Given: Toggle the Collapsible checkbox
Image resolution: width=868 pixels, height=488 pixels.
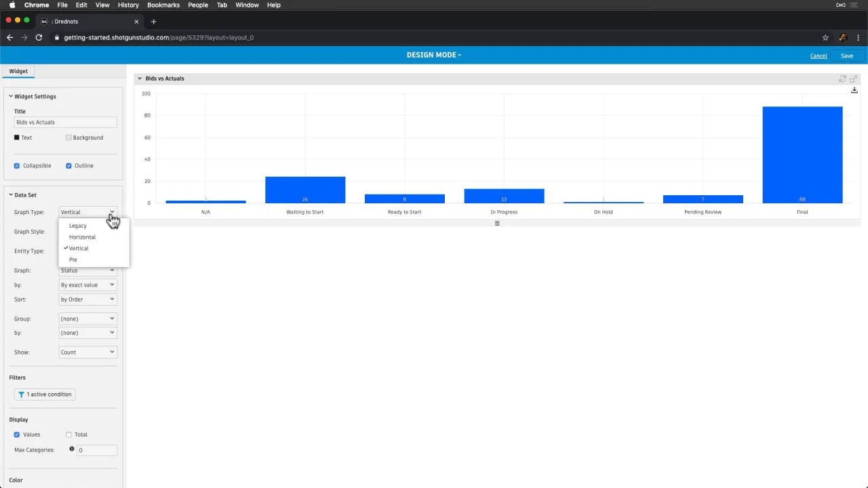Looking at the screenshot, I should pyautogui.click(x=17, y=165).
